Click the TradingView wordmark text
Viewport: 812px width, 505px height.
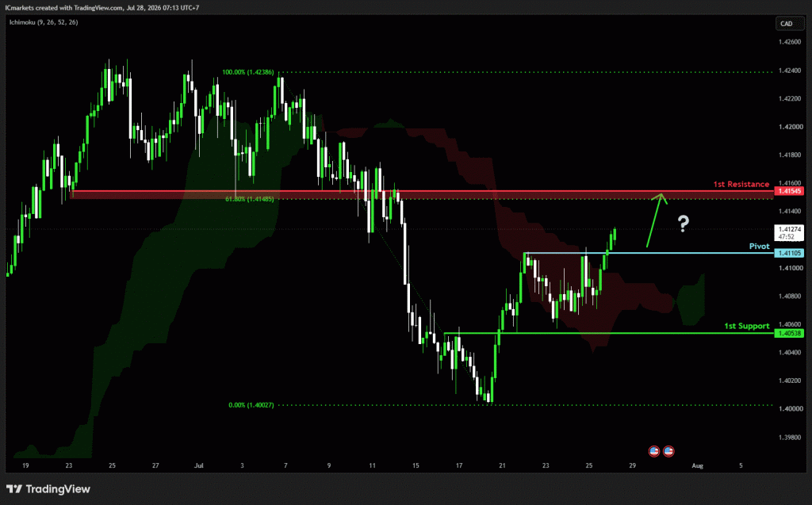(58, 489)
